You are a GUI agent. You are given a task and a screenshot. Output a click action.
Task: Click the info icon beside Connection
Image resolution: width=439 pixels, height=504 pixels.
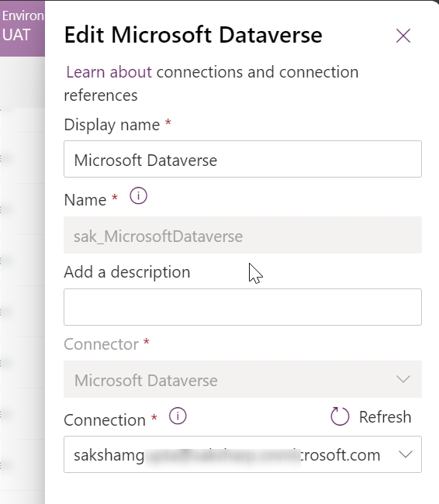coord(178,416)
